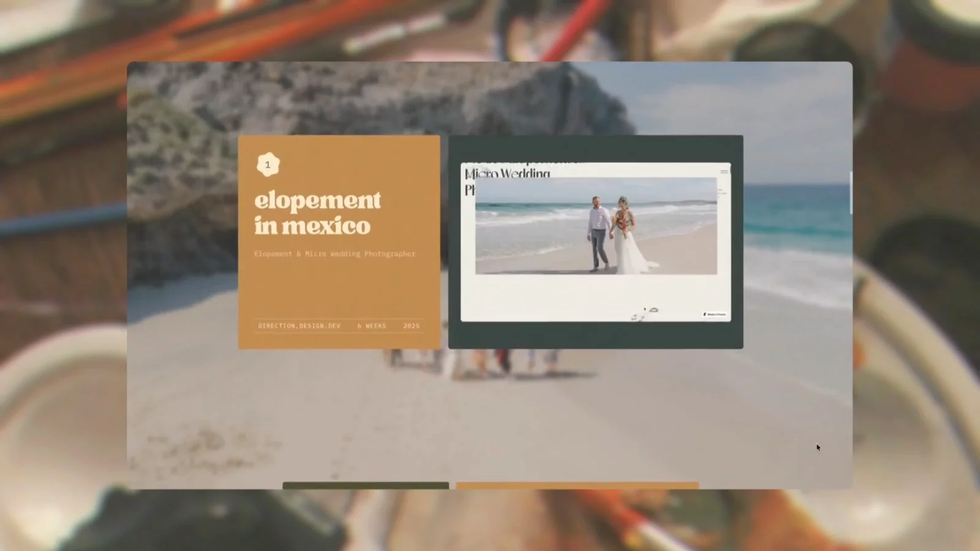Click the flower-shaped number 1 badge
Image resolution: width=980 pixels, height=551 pixels.
point(268,165)
